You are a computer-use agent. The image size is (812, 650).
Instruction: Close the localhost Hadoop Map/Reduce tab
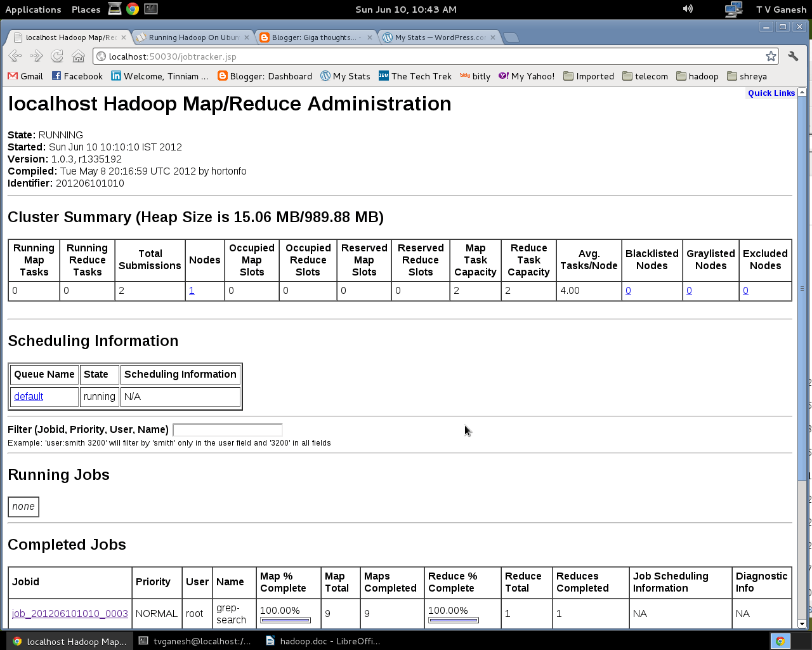[x=124, y=37]
